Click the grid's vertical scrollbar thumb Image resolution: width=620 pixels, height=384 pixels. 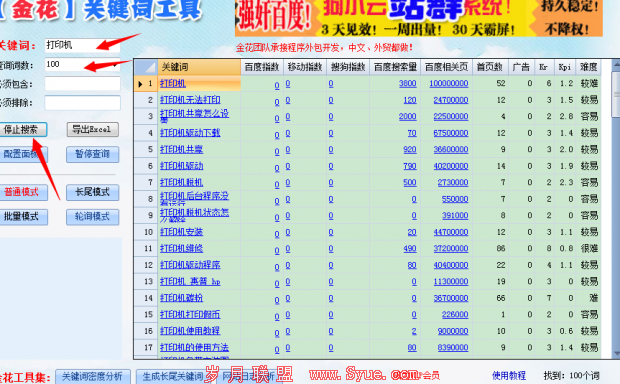pyautogui.click(x=616, y=94)
